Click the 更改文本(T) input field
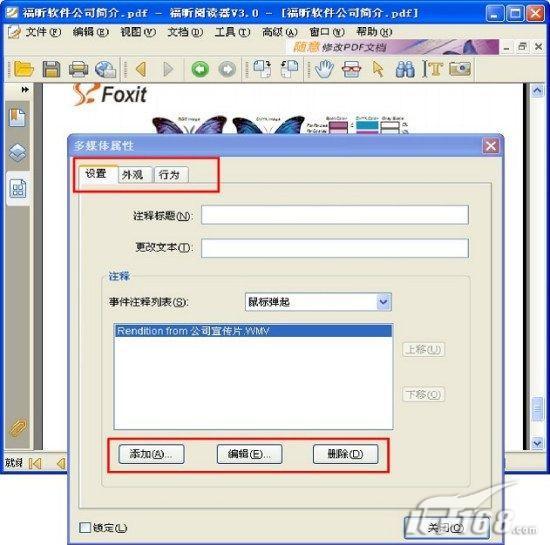This screenshot has height=545, width=550. click(x=335, y=248)
